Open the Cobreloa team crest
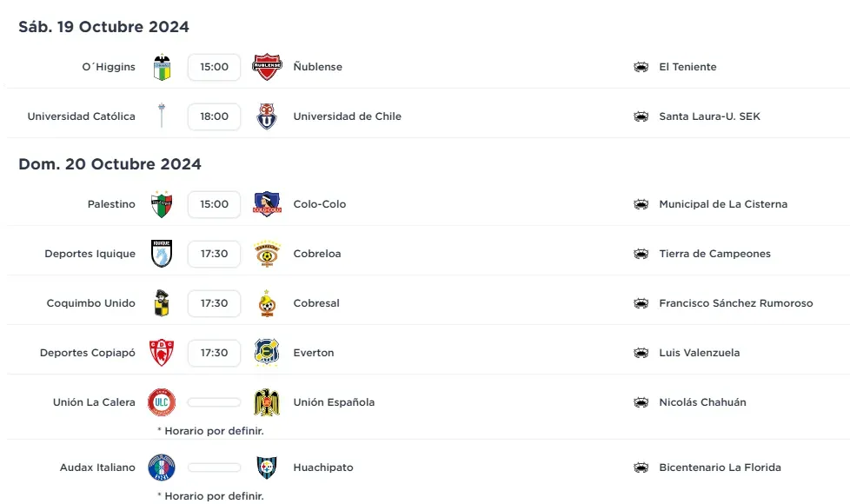 pyautogui.click(x=267, y=254)
